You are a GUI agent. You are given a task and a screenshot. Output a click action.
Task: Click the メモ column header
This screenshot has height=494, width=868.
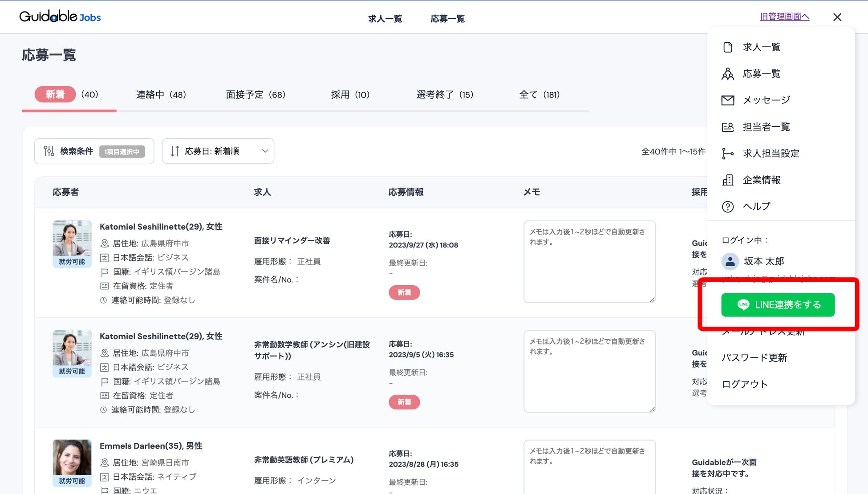pos(531,192)
